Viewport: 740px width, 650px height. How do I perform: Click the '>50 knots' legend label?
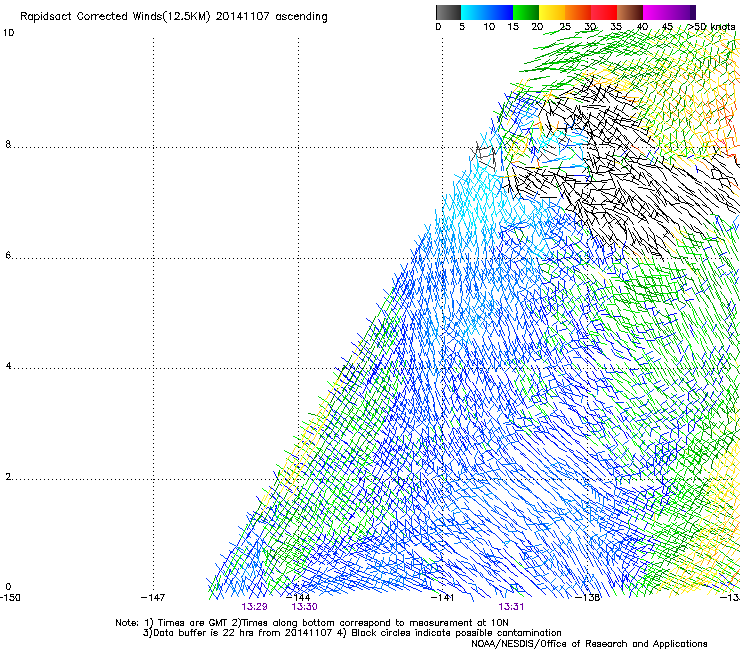click(711, 27)
